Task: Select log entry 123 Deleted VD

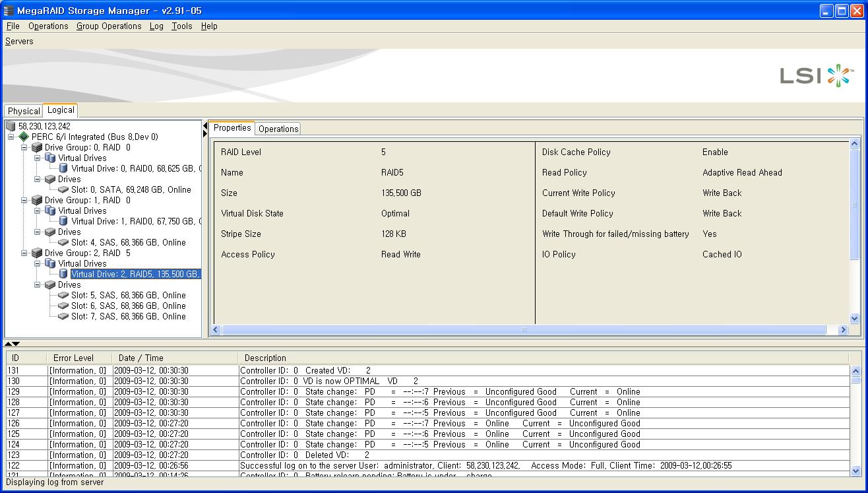Action: (x=428, y=455)
